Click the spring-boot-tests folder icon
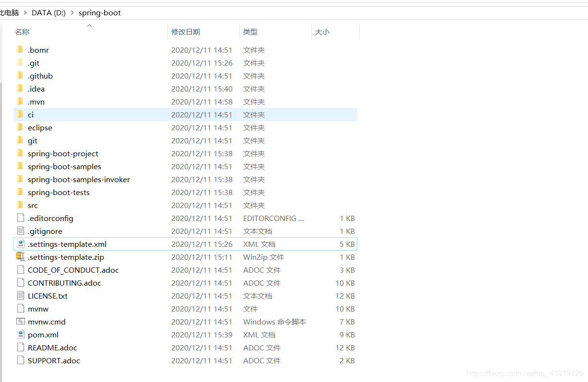Viewport: 588px width, 382px height. click(20, 192)
